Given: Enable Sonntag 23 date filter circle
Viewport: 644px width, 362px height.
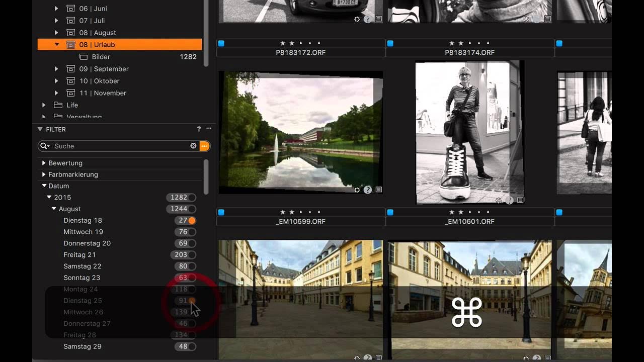Looking at the screenshot, I should coord(192,278).
